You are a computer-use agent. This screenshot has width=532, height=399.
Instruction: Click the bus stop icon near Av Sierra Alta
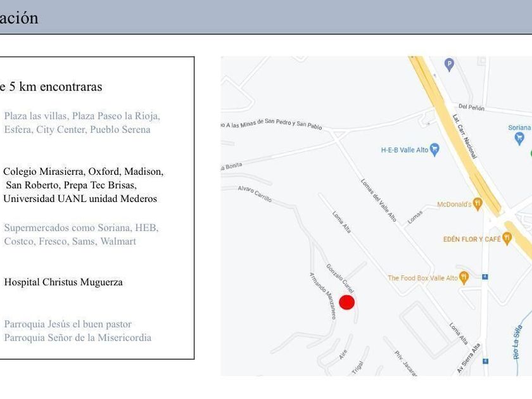pyautogui.click(x=486, y=361)
